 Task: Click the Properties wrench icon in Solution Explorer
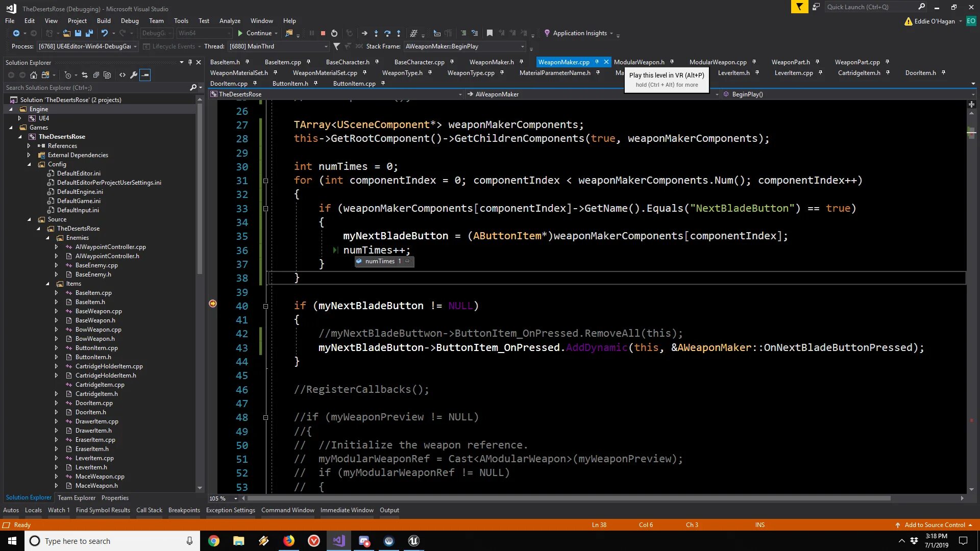tap(134, 75)
